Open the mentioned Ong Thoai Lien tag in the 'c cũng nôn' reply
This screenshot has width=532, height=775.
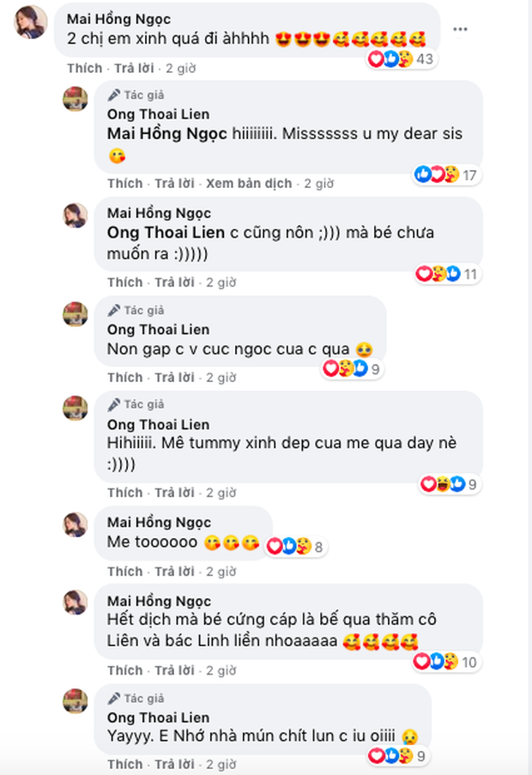166,233
